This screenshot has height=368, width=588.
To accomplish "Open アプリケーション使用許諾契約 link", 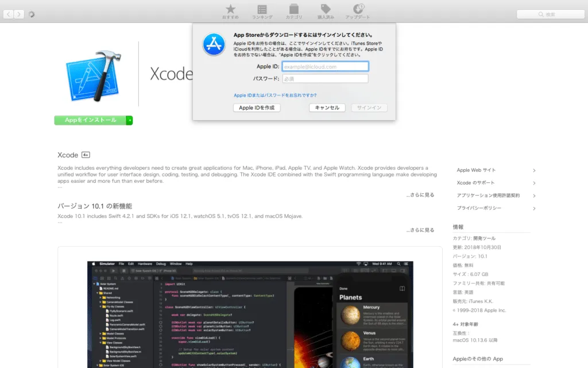I will coord(488,195).
